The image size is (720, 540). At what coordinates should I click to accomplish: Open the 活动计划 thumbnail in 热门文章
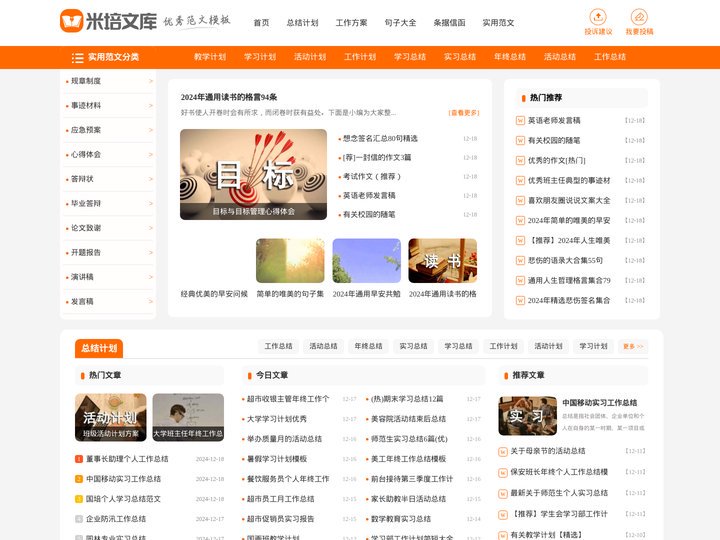coord(111,417)
